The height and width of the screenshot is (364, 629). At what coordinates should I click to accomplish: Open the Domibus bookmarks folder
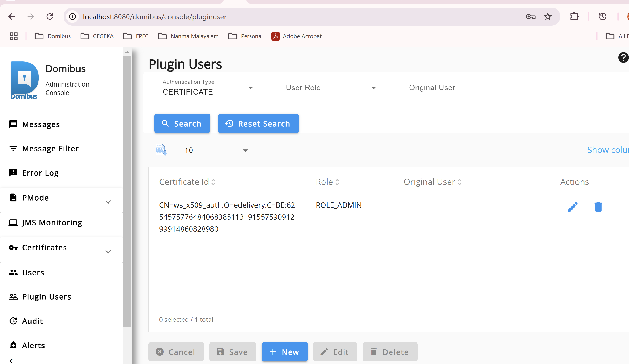[53, 36]
